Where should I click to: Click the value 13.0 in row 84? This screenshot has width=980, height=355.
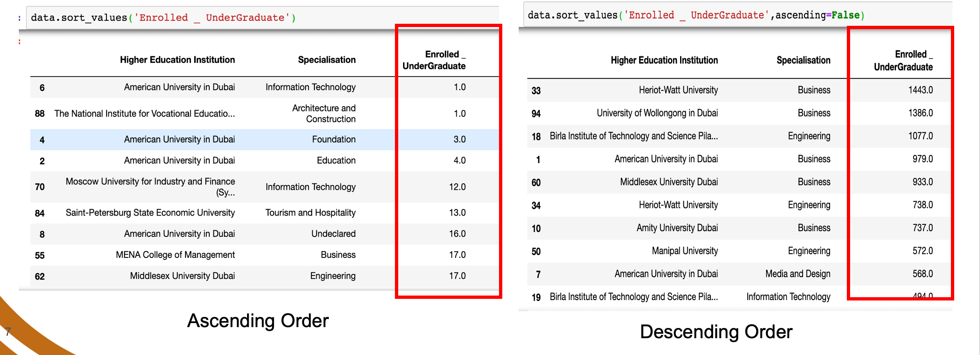click(457, 213)
